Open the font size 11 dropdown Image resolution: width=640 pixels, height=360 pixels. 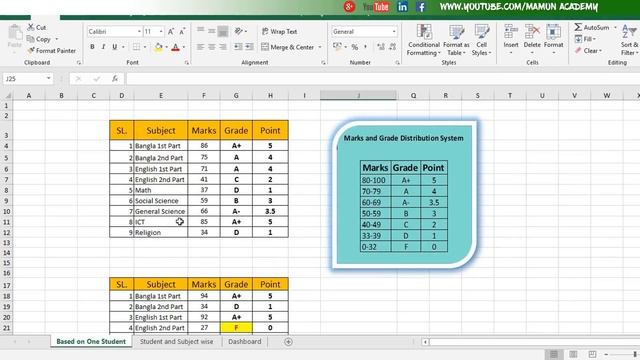pyautogui.click(x=161, y=31)
